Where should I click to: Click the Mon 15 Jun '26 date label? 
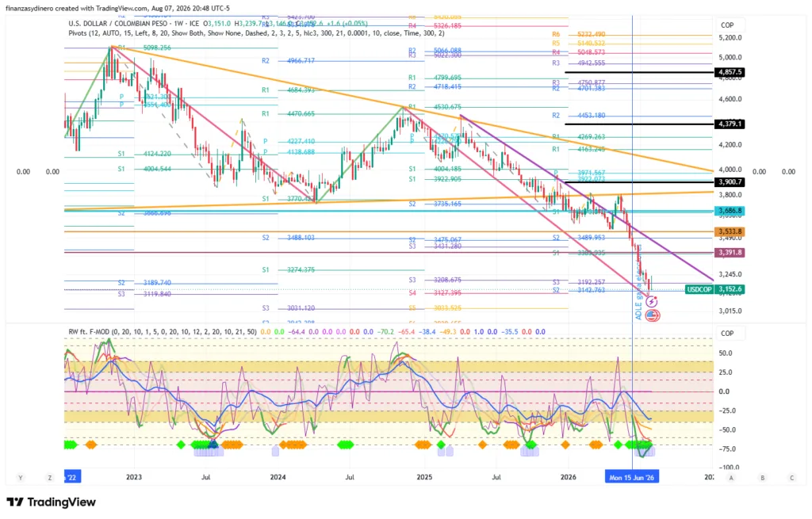coord(632,477)
